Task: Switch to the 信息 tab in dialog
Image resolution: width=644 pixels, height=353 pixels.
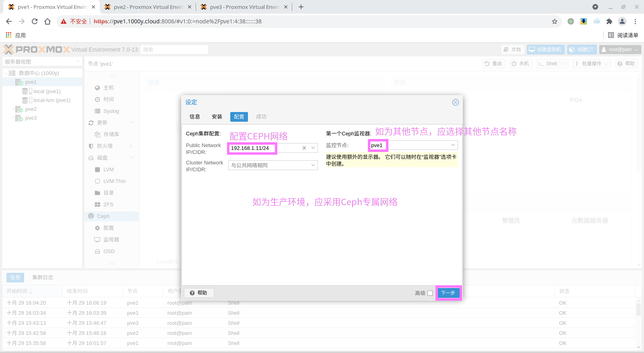Action: pos(195,116)
